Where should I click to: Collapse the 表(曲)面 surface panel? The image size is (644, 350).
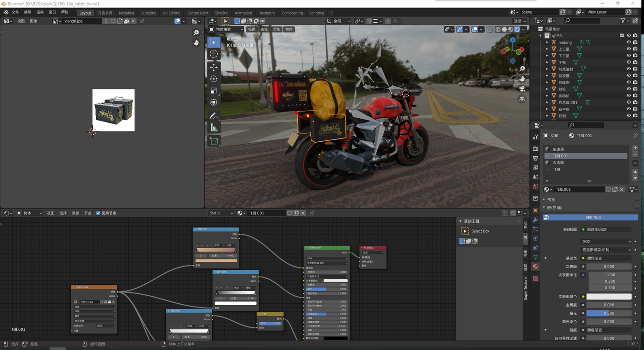(x=544, y=208)
